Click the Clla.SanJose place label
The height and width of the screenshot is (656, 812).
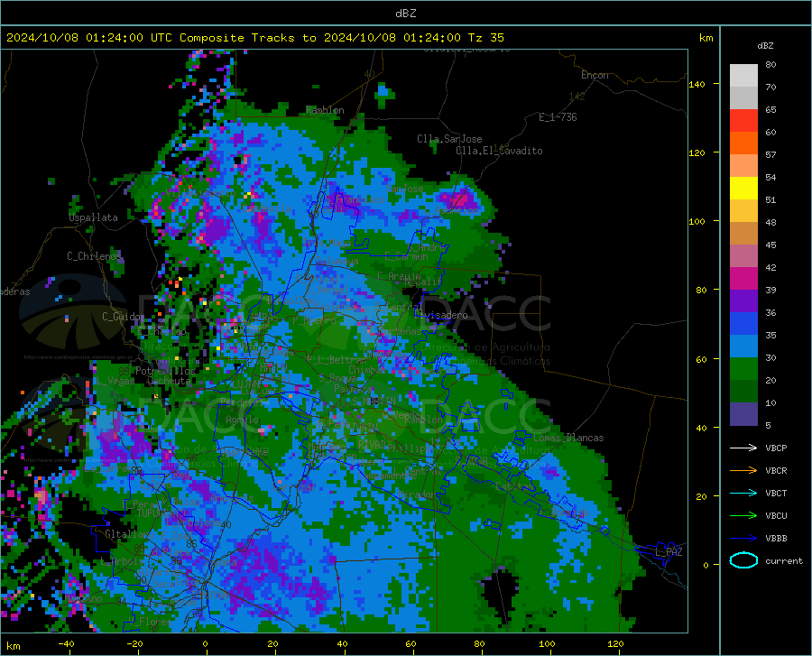click(449, 139)
